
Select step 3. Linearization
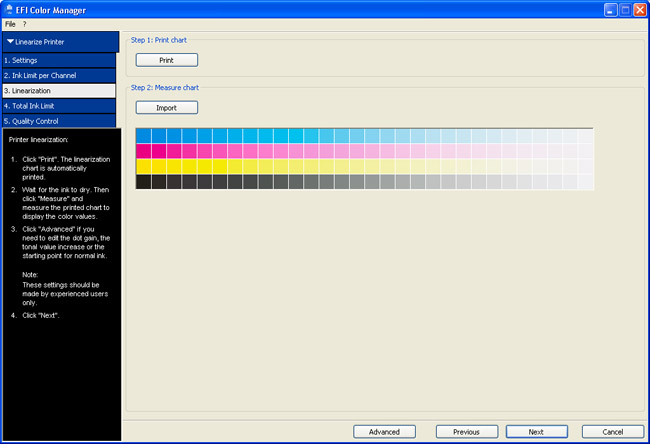[x=59, y=91]
